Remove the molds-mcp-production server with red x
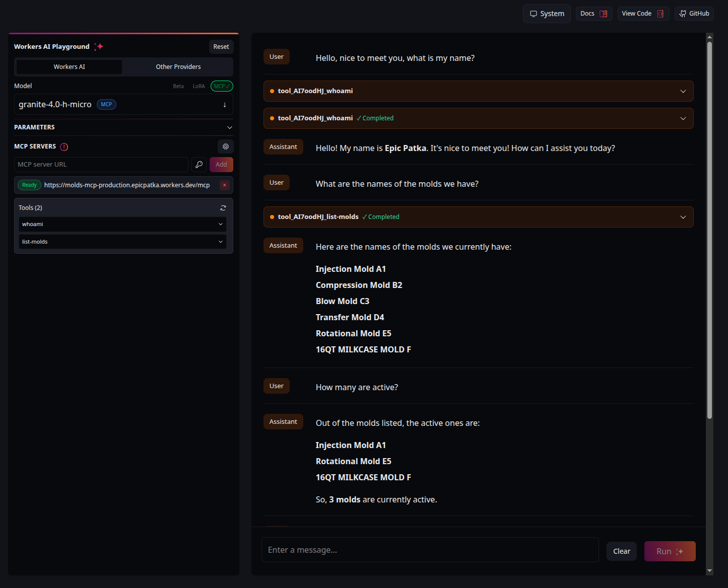728x588 pixels. click(x=225, y=185)
